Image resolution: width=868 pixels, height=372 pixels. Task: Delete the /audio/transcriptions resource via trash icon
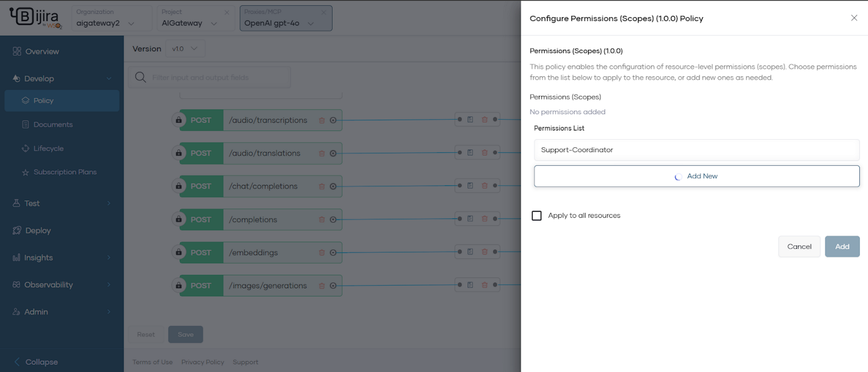[322, 120]
